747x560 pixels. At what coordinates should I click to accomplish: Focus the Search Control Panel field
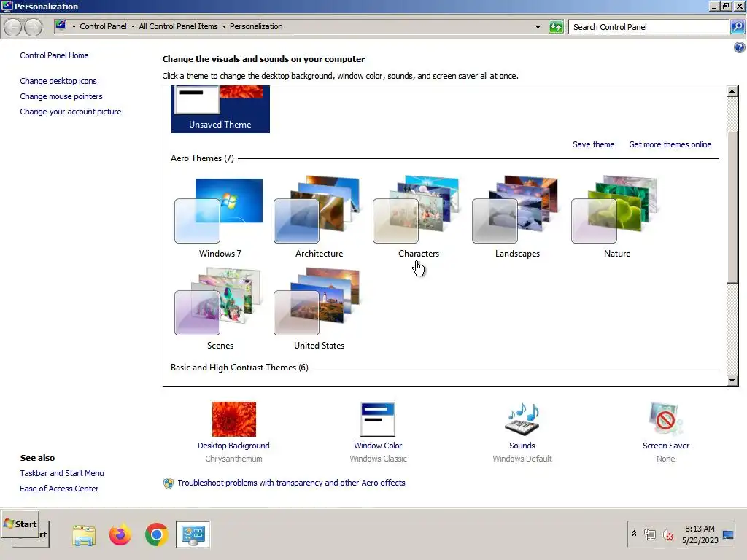[649, 27]
